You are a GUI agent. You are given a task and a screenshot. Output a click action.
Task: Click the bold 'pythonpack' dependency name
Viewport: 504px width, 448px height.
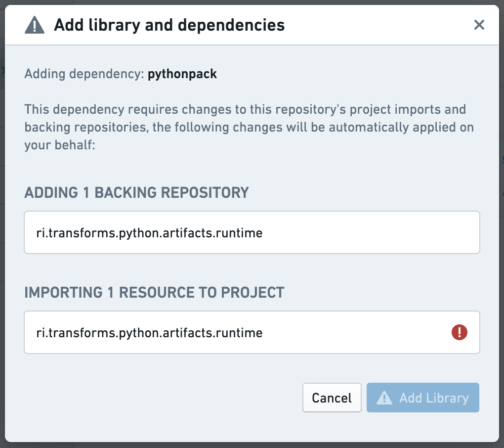[x=182, y=74]
